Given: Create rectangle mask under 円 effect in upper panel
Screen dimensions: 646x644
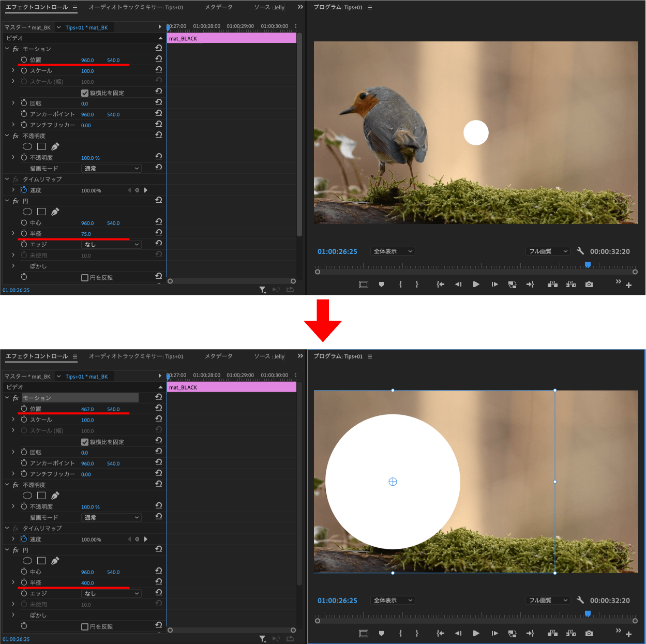Looking at the screenshot, I should pyautogui.click(x=41, y=212).
